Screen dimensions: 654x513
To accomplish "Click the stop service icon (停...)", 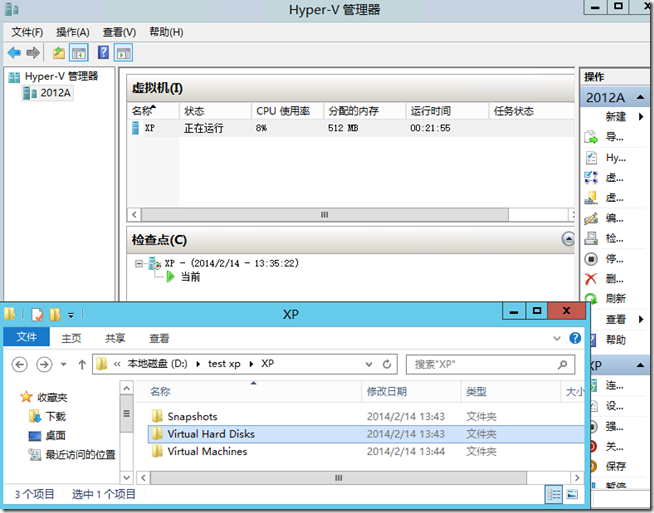I will click(x=591, y=259).
